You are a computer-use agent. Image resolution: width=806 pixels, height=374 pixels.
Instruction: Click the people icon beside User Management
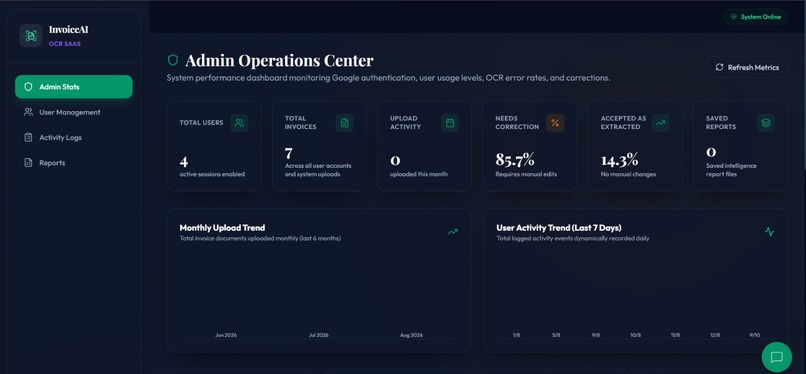coord(28,112)
